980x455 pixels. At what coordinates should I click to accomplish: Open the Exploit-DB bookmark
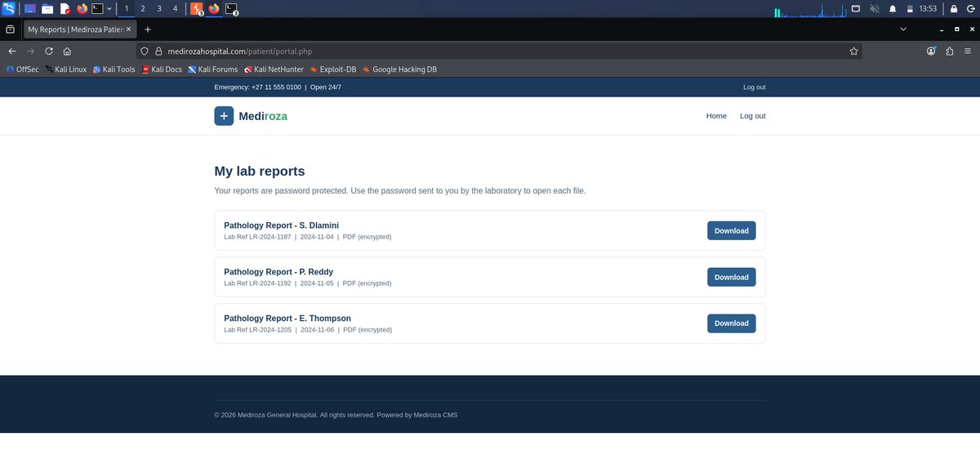(x=333, y=69)
